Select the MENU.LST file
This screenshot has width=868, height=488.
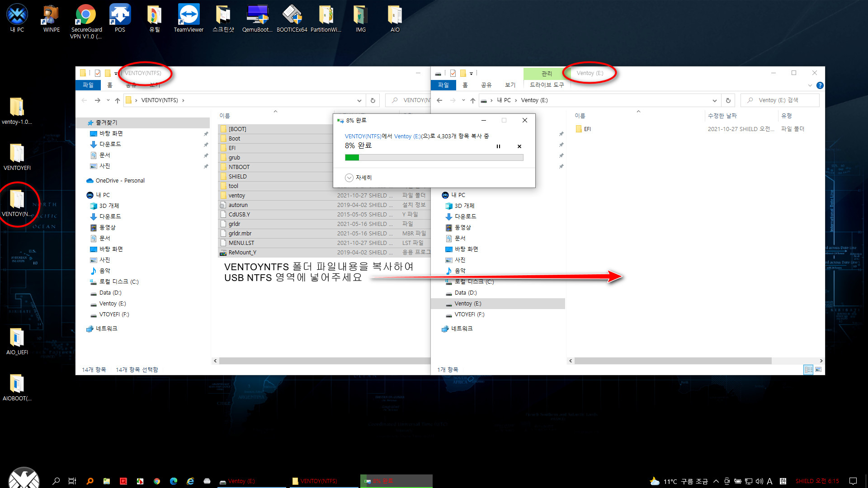click(x=241, y=243)
